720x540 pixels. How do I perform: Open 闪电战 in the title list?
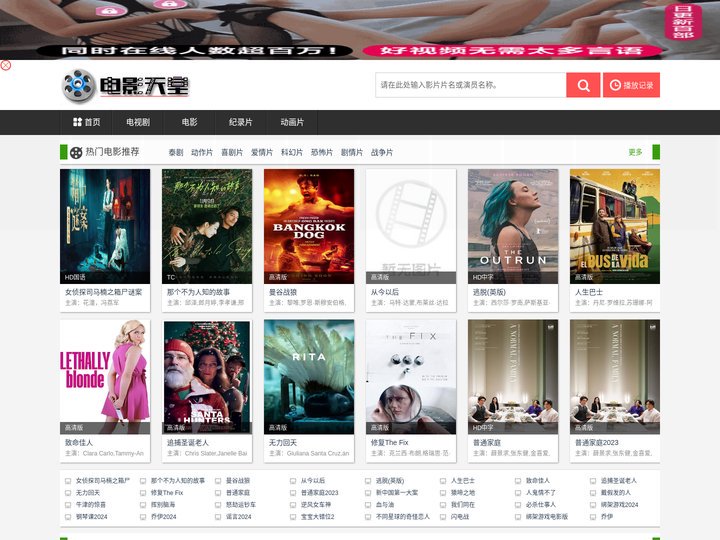tap(460, 517)
